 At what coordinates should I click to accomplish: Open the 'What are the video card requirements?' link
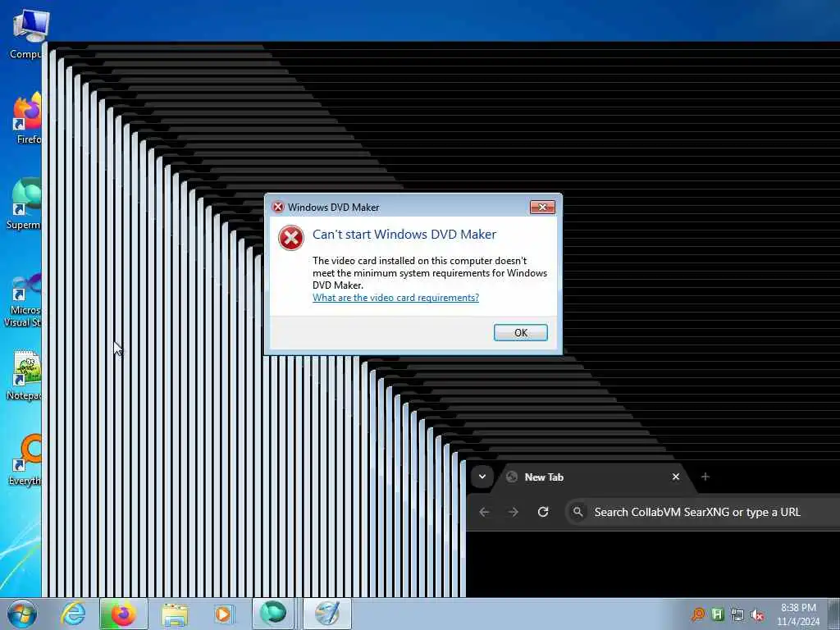pyautogui.click(x=395, y=298)
